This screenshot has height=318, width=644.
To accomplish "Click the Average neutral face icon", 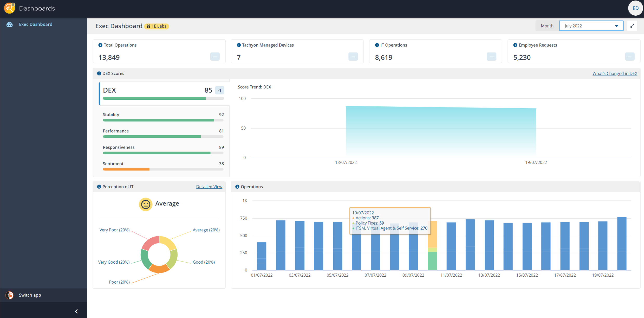I will click(146, 204).
